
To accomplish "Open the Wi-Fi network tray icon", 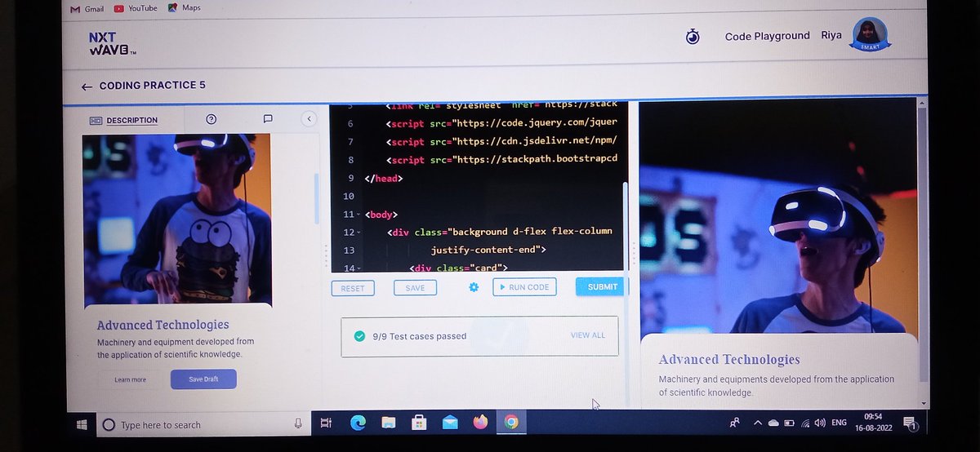I will (x=805, y=423).
